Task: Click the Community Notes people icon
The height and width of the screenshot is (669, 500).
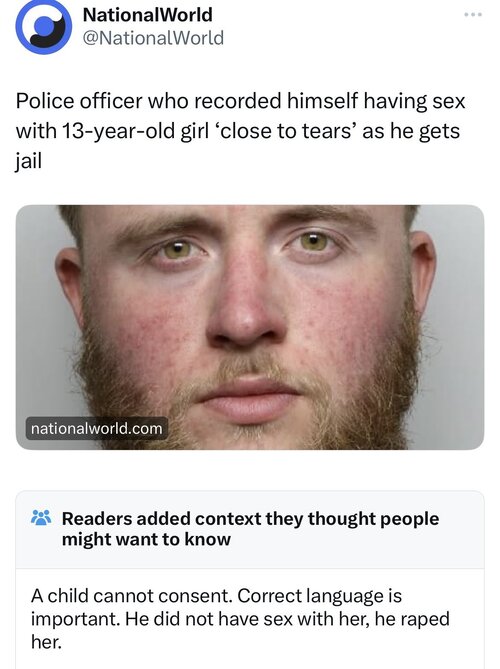Action: tap(41, 518)
